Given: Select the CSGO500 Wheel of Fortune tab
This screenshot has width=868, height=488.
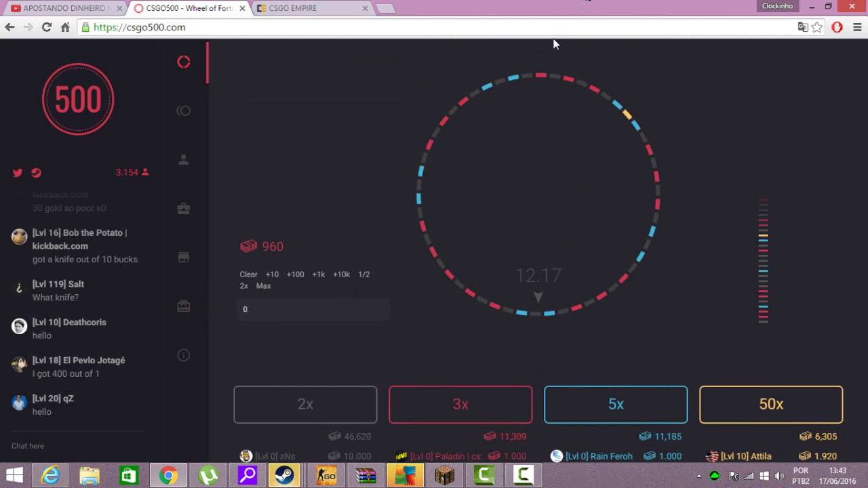Looking at the screenshot, I should [x=189, y=8].
